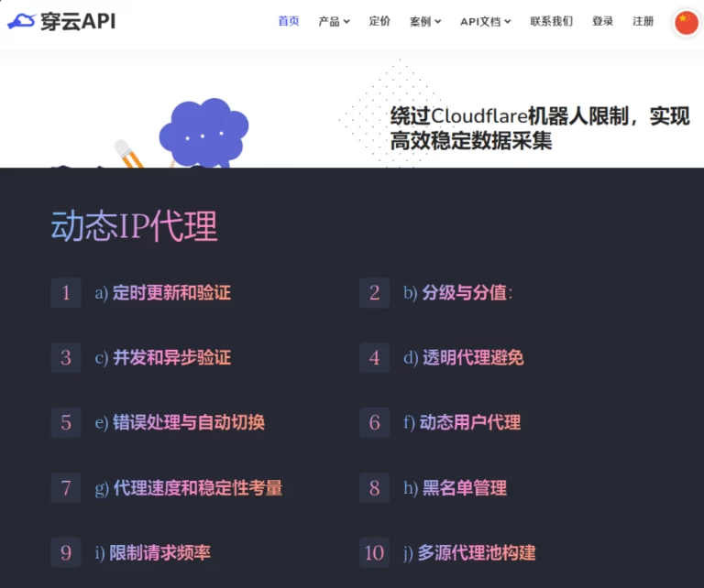Viewport: 704px width, 588px height.
Task: Click the 穿云API brand text
Action: coord(78,21)
